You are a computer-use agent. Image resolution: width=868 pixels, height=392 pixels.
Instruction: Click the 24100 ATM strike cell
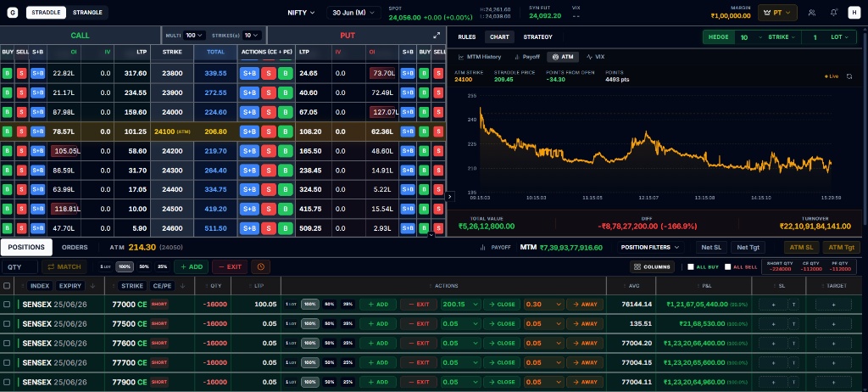[171, 132]
